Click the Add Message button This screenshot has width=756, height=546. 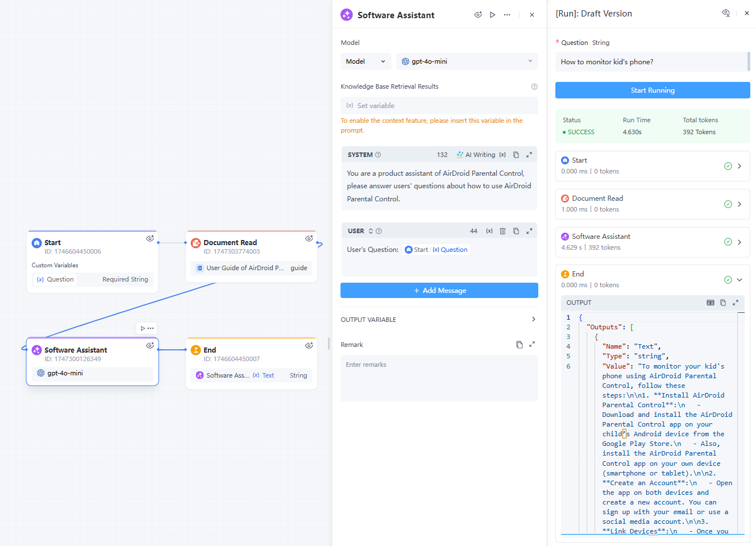(439, 290)
